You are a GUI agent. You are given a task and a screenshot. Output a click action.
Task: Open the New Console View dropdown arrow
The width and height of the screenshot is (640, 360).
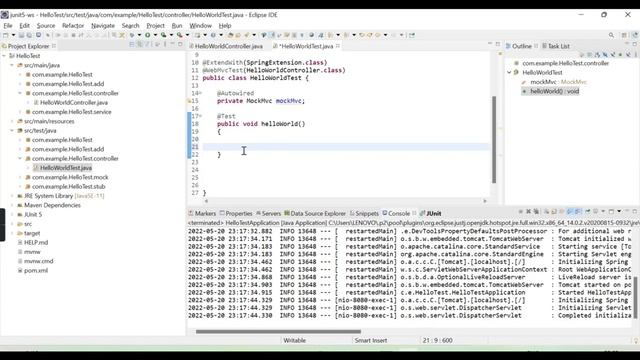point(619,211)
